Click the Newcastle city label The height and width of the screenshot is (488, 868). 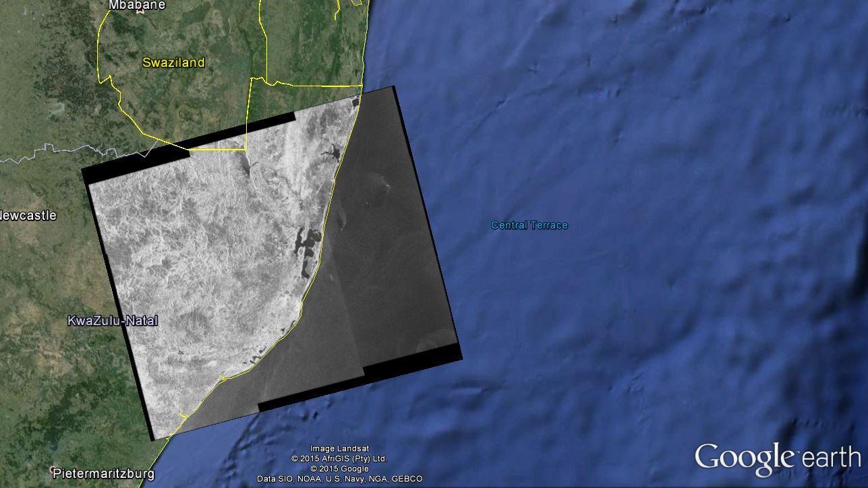pyautogui.click(x=28, y=216)
